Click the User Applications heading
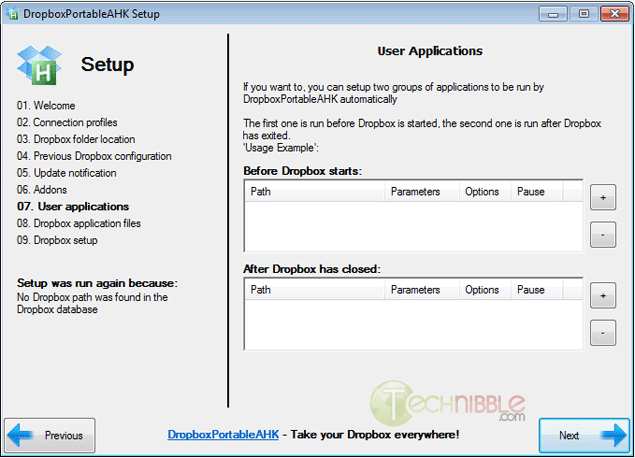 pos(430,51)
